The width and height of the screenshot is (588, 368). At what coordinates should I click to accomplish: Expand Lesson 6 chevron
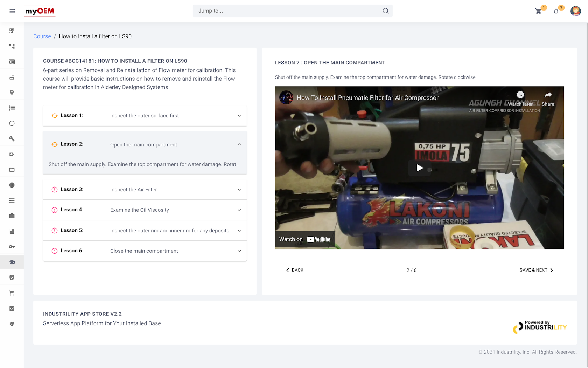point(239,251)
